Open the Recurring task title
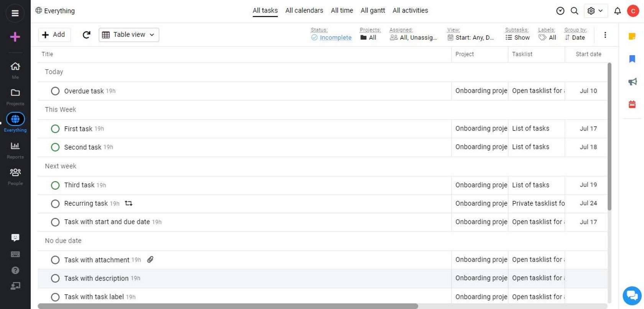This screenshot has width=644, height=309. (86, 204)
